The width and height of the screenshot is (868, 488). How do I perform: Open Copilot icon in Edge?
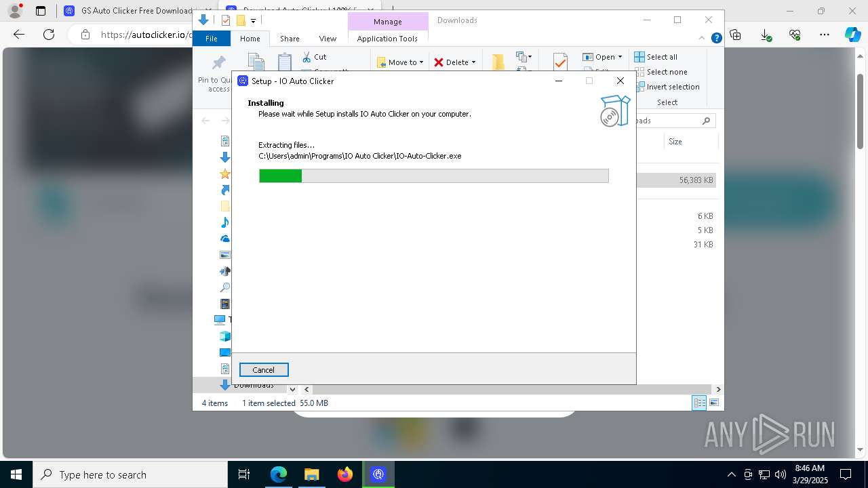click(x=852, y=35)
